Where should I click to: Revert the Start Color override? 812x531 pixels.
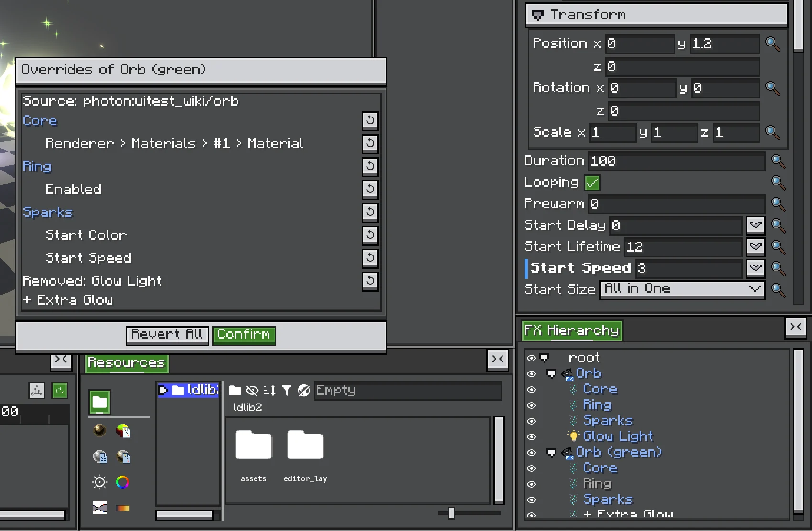[x=370, y=235]
